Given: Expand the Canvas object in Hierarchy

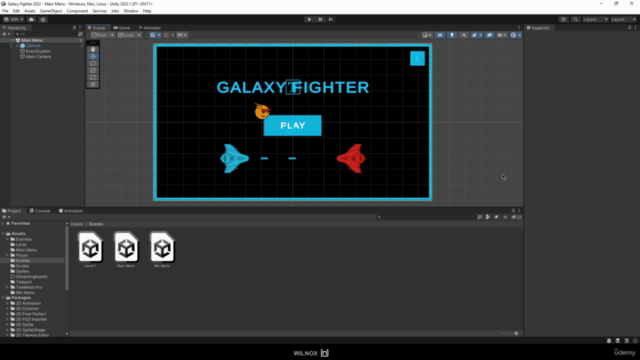Looking at the screenshot, I should [17, 46].
